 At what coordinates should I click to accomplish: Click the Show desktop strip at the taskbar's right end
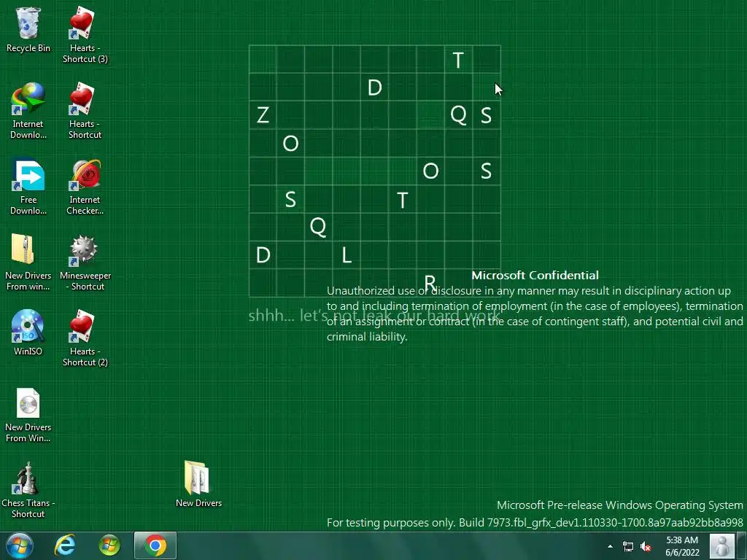743,545
